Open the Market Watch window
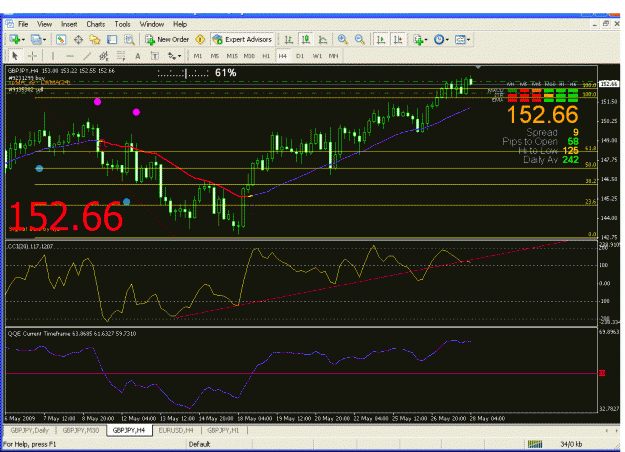The height and width of the screenshot is (452, 625). tap(61, 39)
